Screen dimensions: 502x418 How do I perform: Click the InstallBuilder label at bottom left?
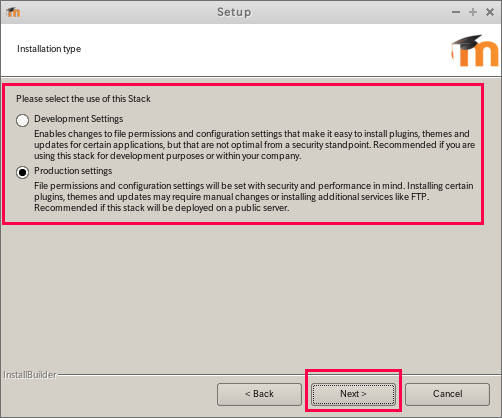click(x=30, y=375)
